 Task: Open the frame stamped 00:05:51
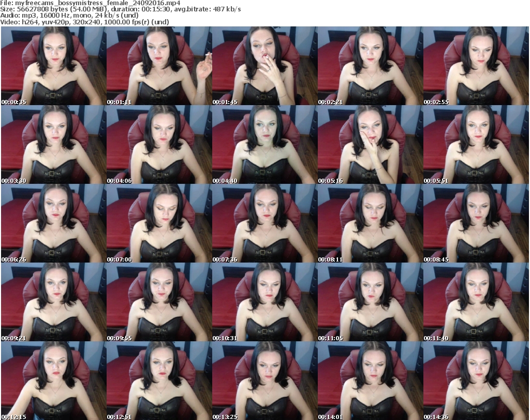click(476, 144)
